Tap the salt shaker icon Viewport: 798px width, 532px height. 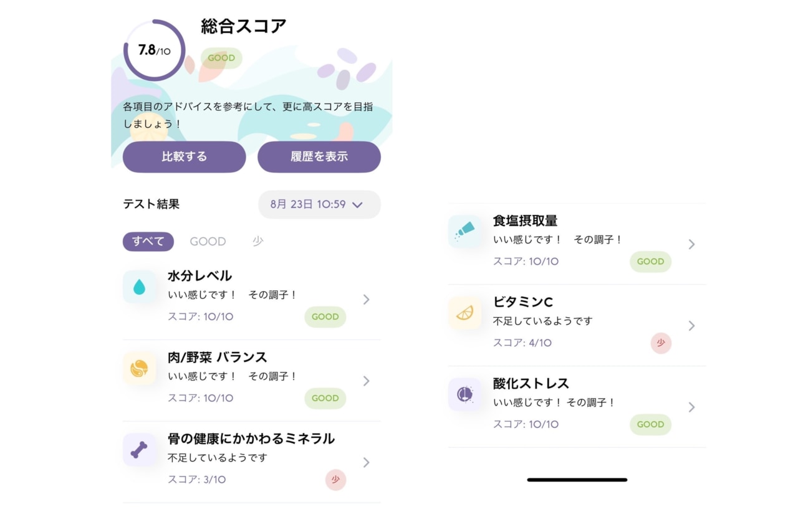464,232
